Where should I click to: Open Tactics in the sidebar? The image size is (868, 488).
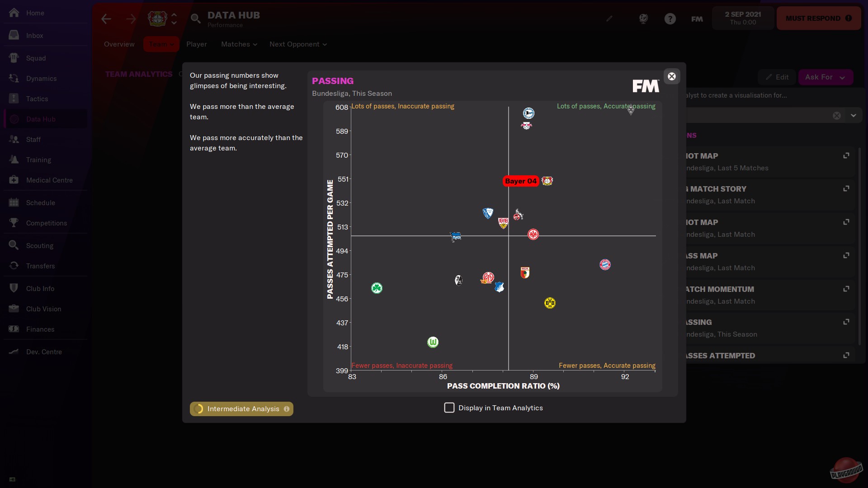pyautogui.click(x=37, y=99)
